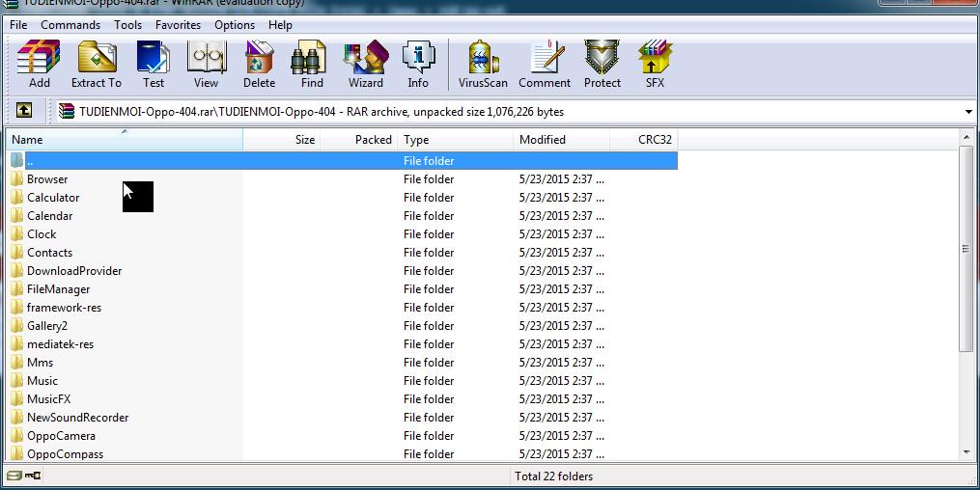Select the OppoCamera folder icon
The image size is (980, 490).
click(16, 436)
